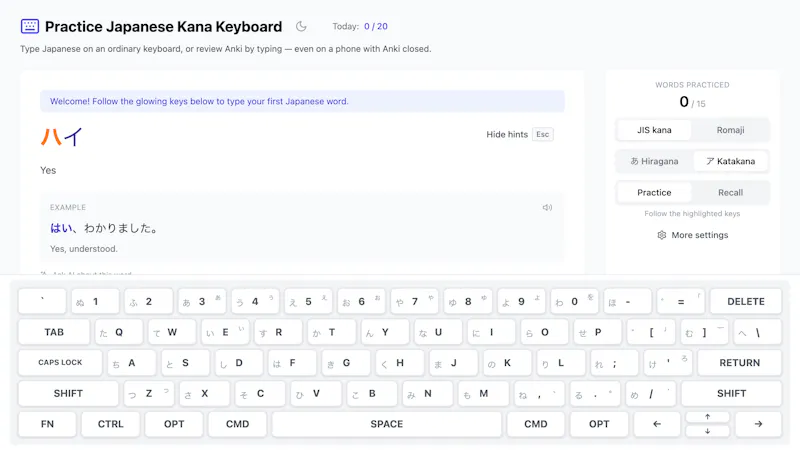Click the example sentence はい、わかりました。

point(105,228)
